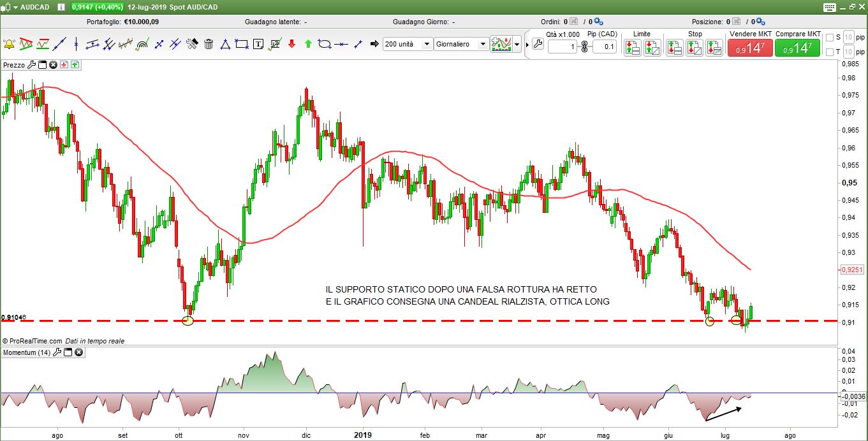Viewport: 868px width, 441px height.
Task: Select the dashed segment line tool
Action: coord(159,44)
